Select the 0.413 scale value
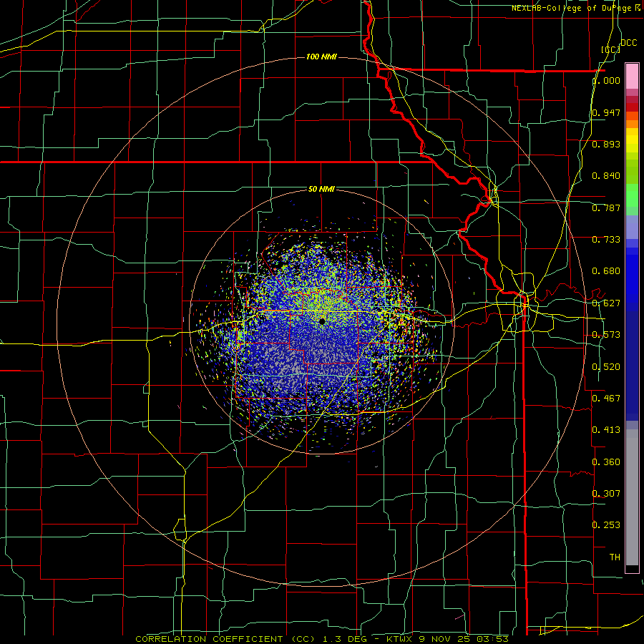Viewport: 644px width, 644px height. click(606, 430)
